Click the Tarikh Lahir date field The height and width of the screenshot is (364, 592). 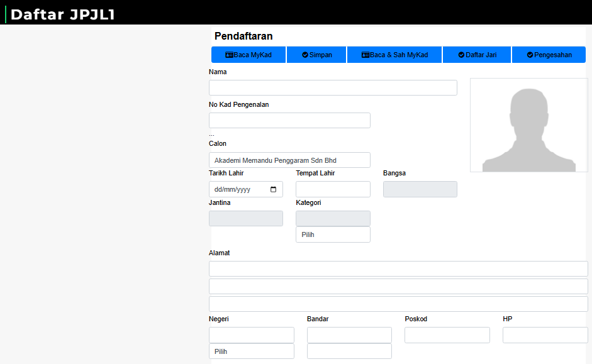[246, 189]
